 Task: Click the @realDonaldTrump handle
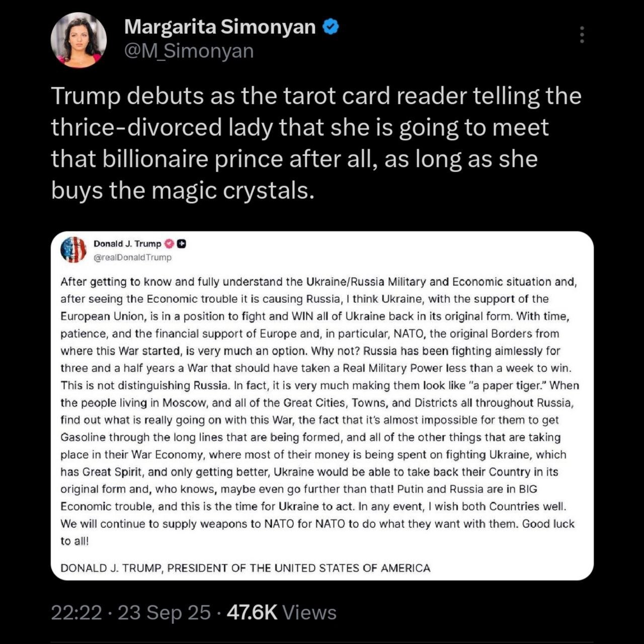pos(132,258)
